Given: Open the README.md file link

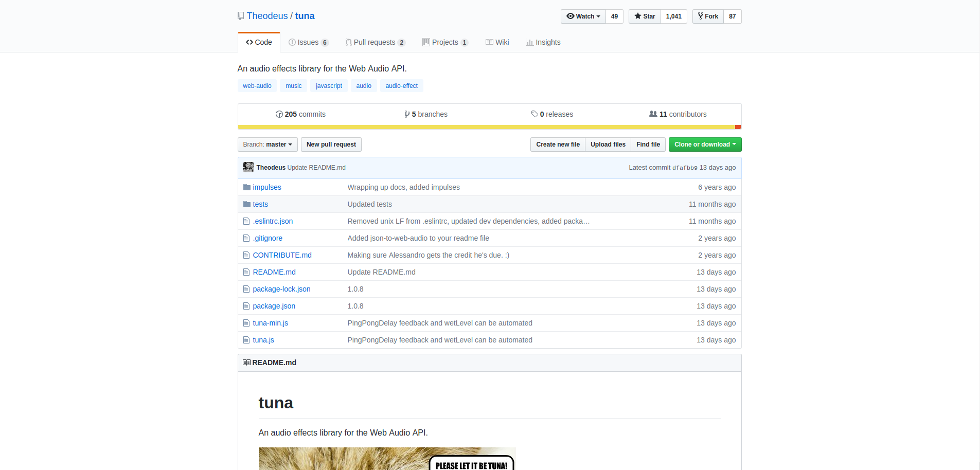Looking at the screenshot, I should pos(274,272).
